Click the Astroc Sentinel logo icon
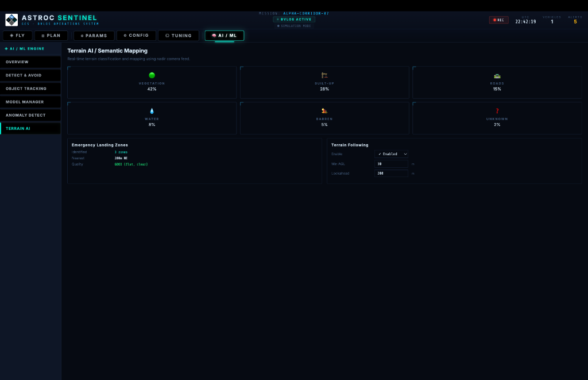The height and width of the screenshot is (380, 588). click(x=11, y=19)
